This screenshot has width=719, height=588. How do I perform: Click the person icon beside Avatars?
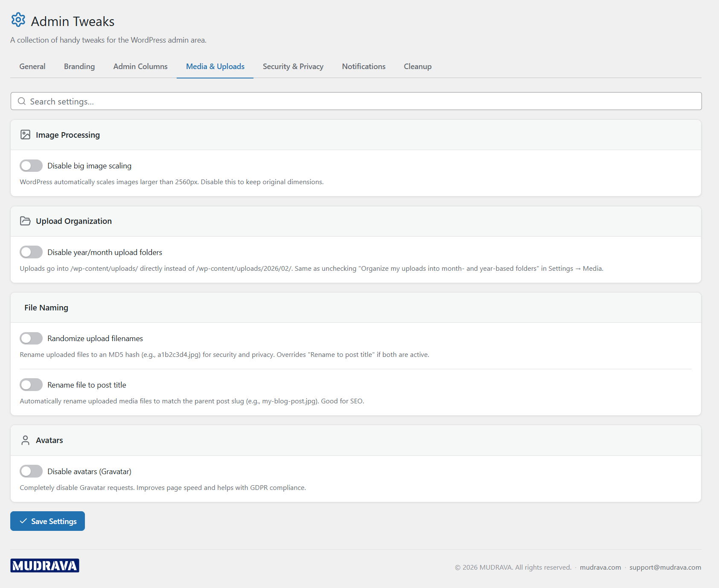pyautogui.click(x=26, y=440)
